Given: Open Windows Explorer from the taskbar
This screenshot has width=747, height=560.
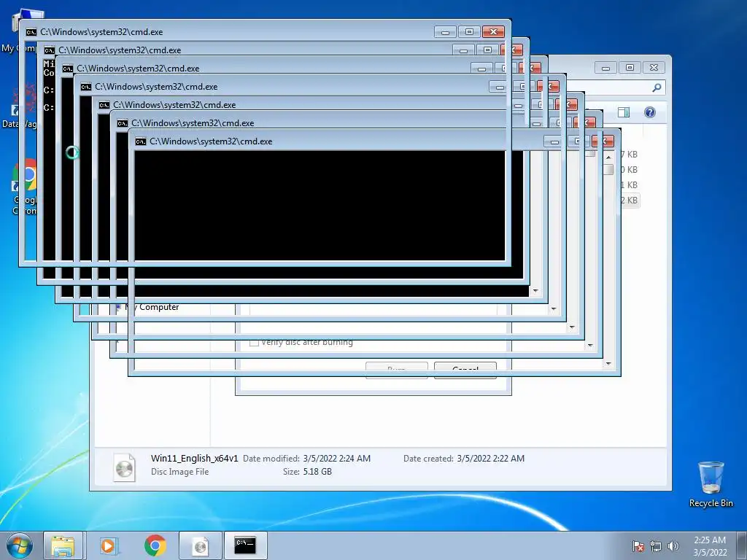Looking at the screenshot, I should tap(63, 545).
